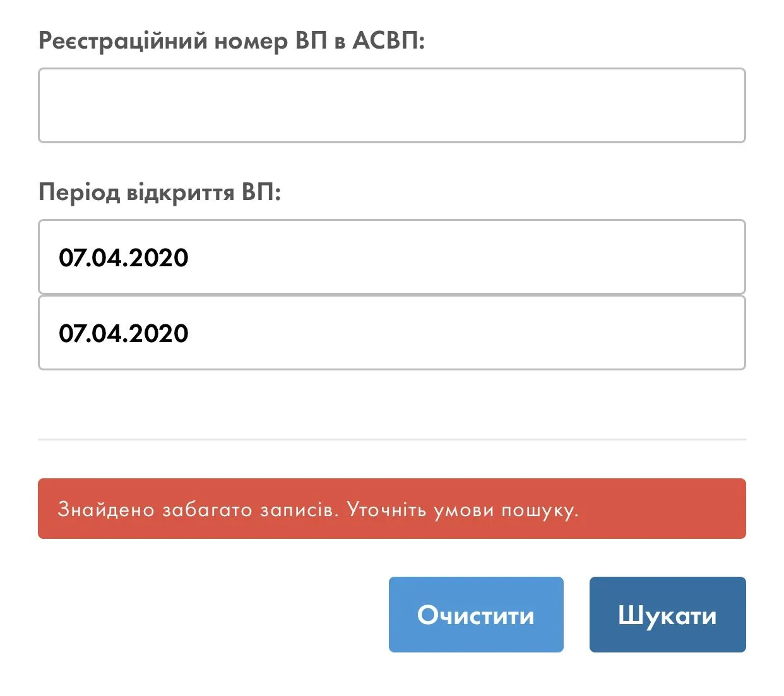Screen dimensions: 784x696
Task: Click the 07.04.2020 text in upper date field
Action: tap(124, 257)
